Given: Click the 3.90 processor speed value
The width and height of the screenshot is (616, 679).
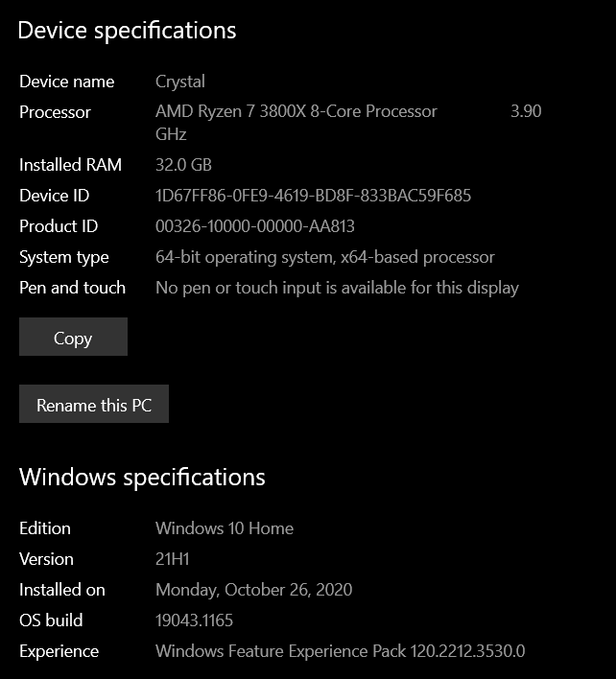Looking at the screenshot, I should click(526, 112).
